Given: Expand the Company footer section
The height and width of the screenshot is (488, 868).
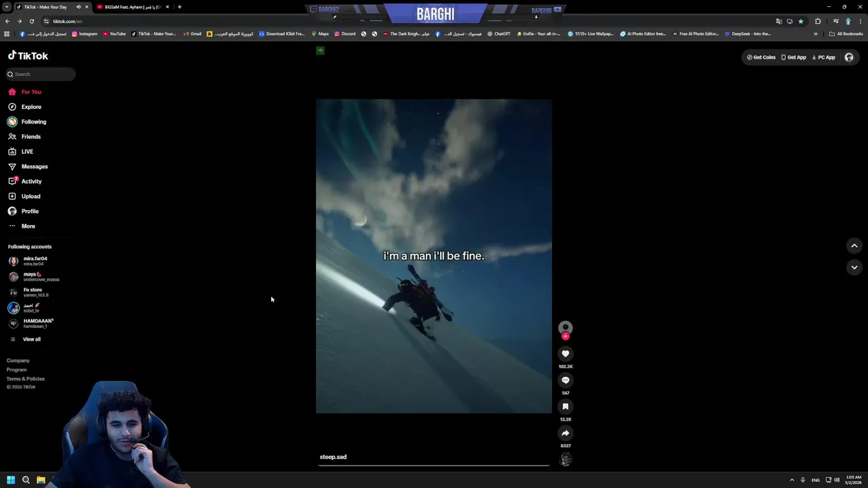Looking at the screenshot, I should tap(18, 361).
